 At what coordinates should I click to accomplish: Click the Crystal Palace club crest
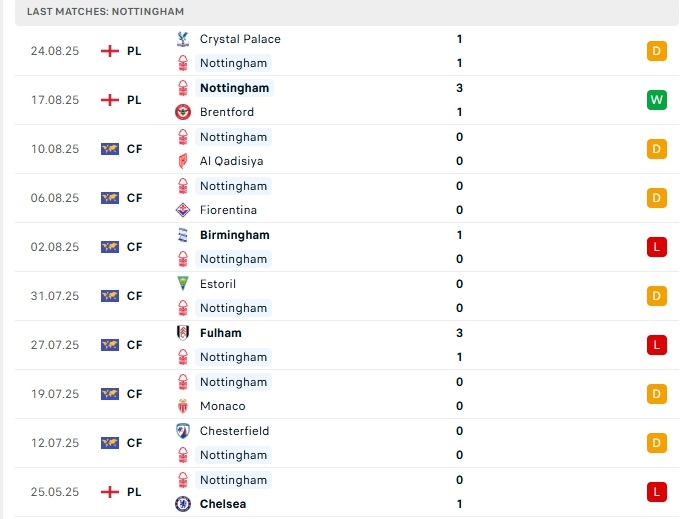[182, 39]
